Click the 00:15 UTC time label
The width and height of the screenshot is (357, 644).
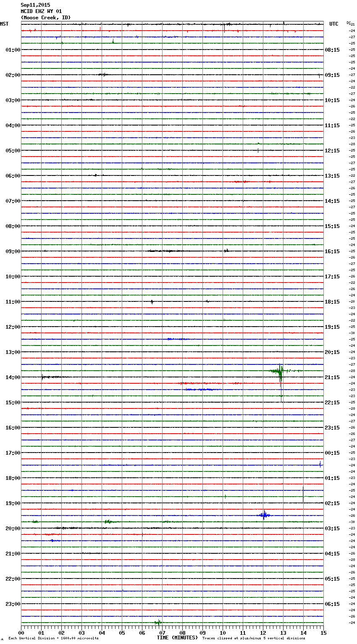332,453
